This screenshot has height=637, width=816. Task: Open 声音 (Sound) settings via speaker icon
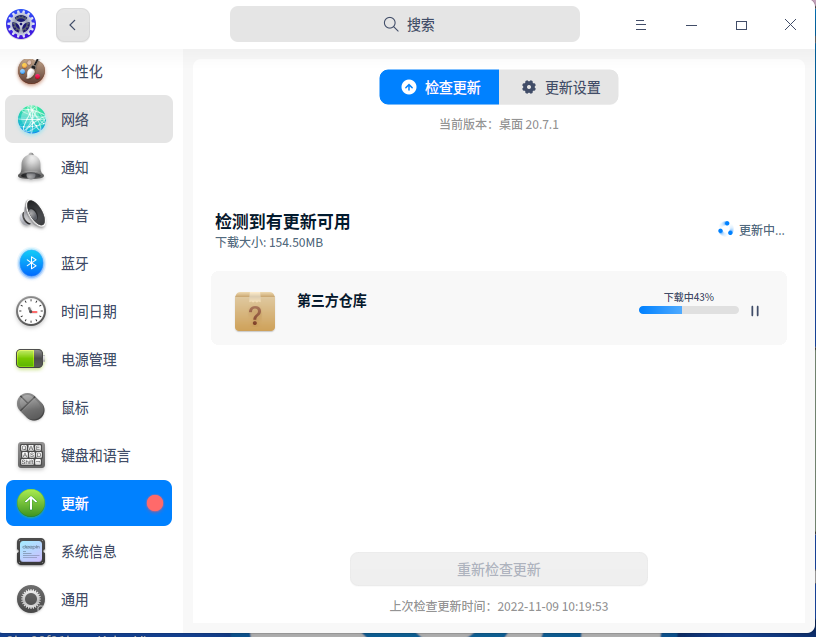pos(31,215)
